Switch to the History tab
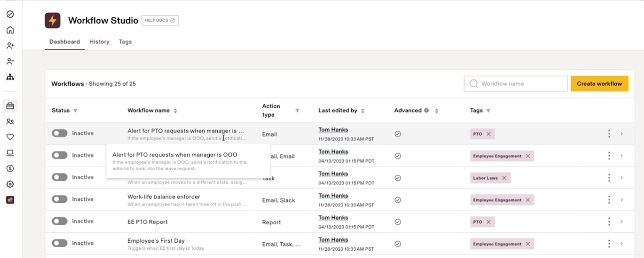Image resolution: width=644 pixels, height=258 pixels. (99, 42)
